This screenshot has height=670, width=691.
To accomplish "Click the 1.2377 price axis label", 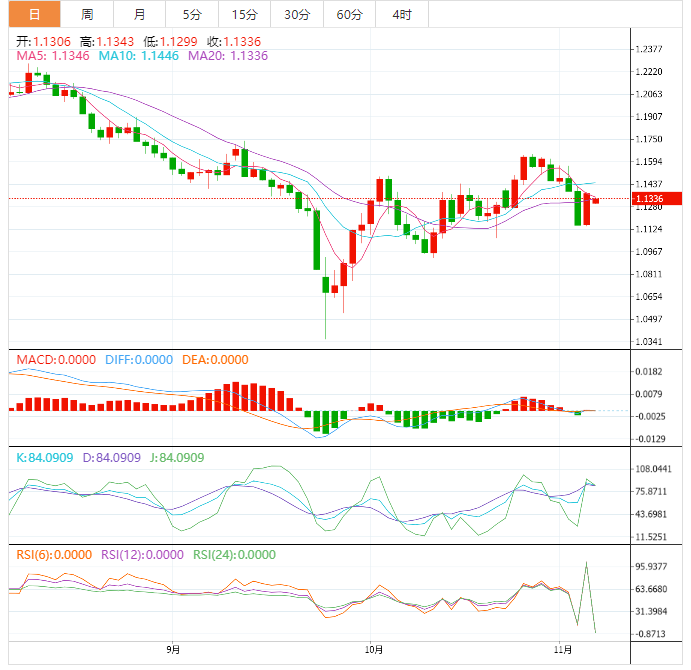I will coord(649,49).
